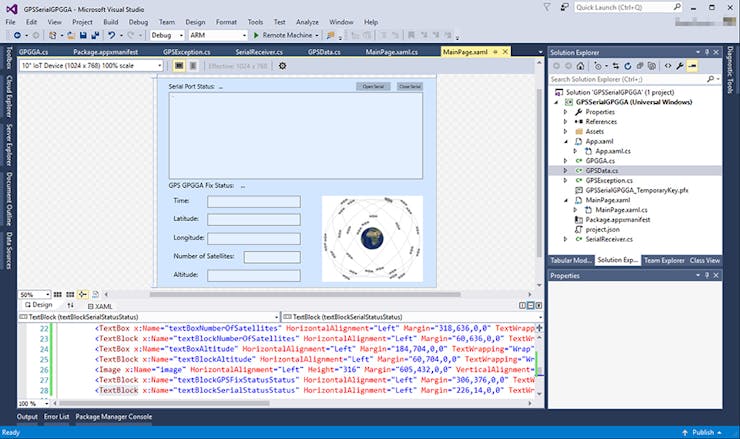
Task: Click the notifications flag icon in title bar
Action: click(547, 8)
